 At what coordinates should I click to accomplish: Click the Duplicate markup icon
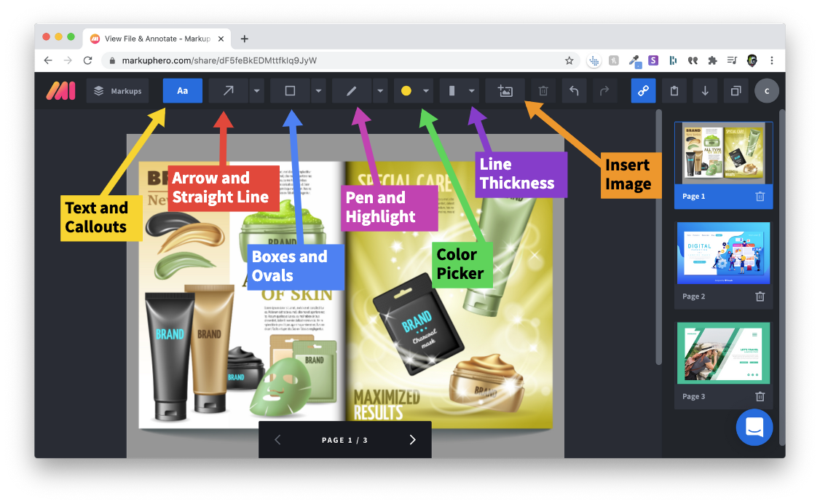(735, 90)
